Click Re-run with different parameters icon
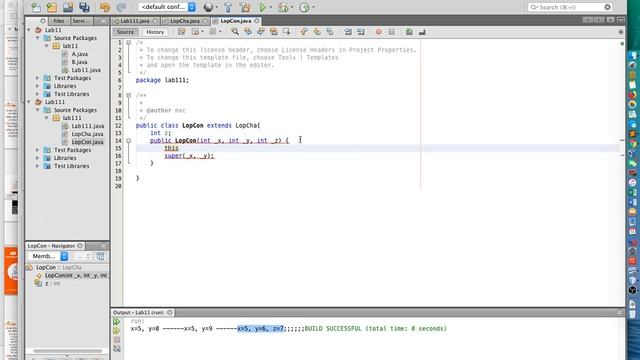The height and width of the screenshot is (360, 640). coord(117,331)
